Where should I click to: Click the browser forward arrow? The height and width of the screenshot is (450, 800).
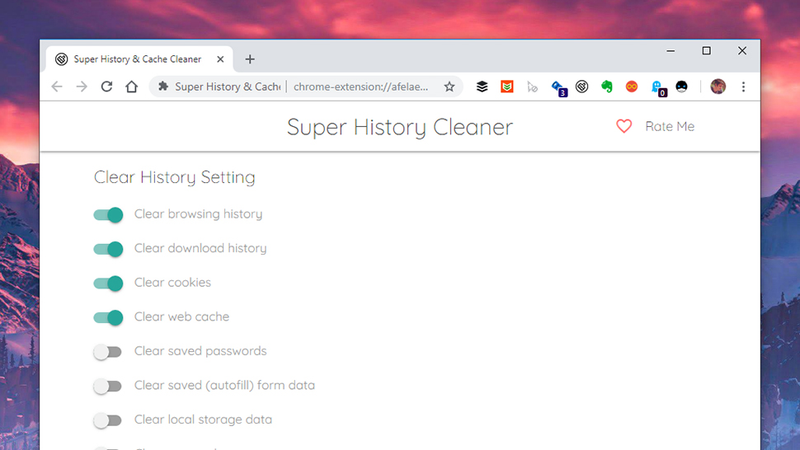(x=82, y=87)
